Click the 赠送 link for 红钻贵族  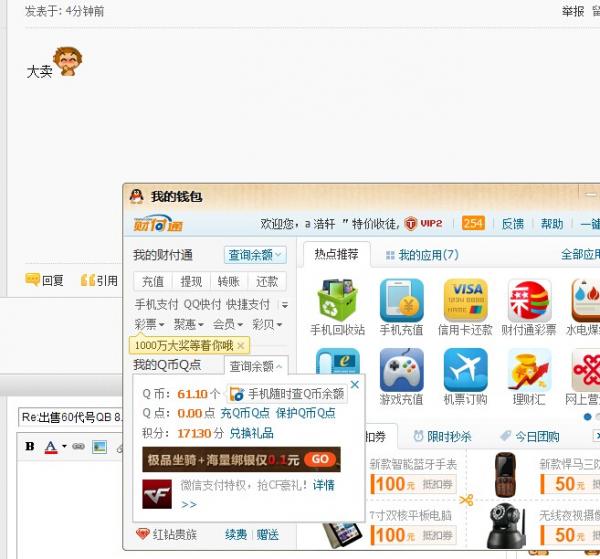267,535
